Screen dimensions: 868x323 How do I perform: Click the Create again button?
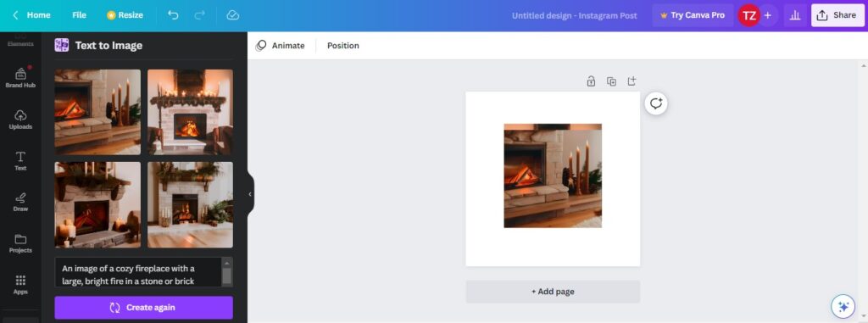click(x=144, y=308)
